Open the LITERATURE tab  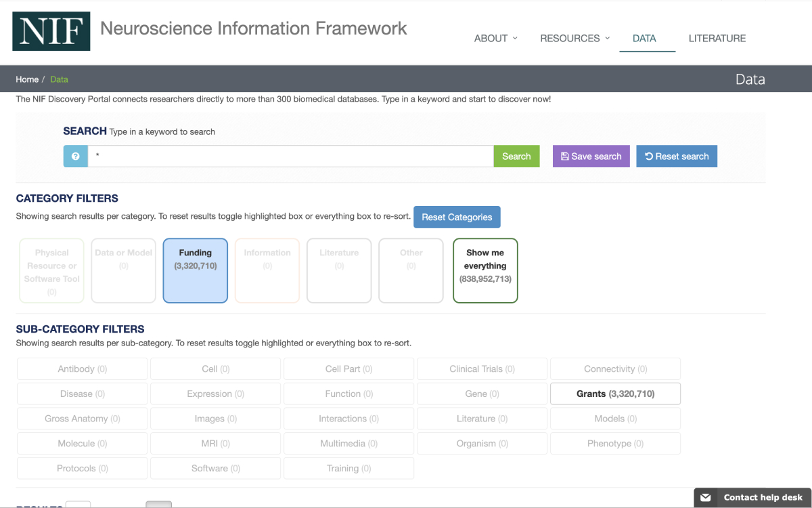click(717, 39)
